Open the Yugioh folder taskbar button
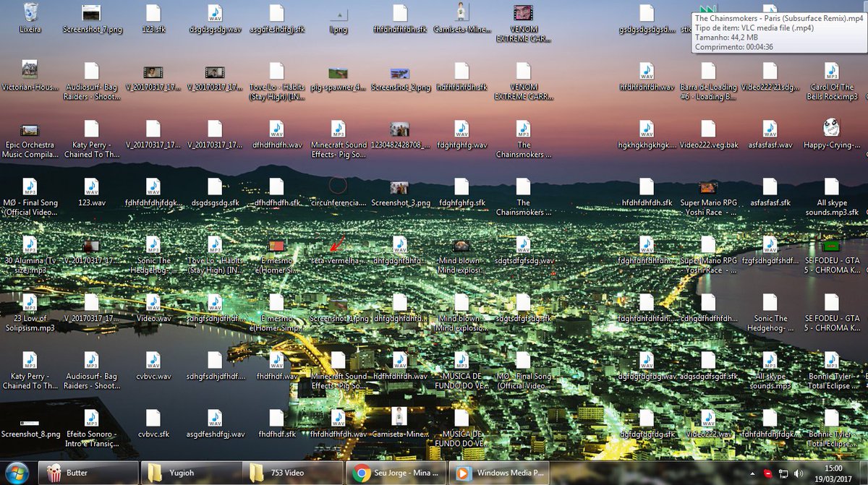Image resolution: width=868 pixels, height=485 pixels. click(190, 473)
